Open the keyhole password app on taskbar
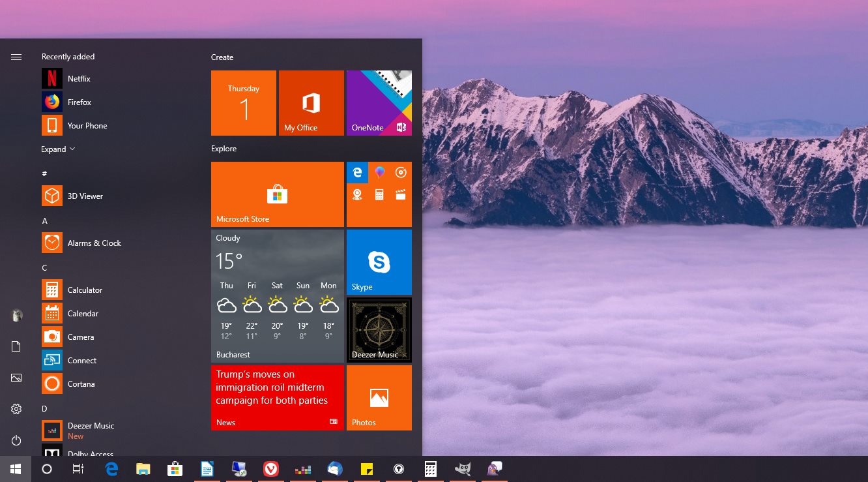Viewport: 868px width, 482px height. coord(398,469)
